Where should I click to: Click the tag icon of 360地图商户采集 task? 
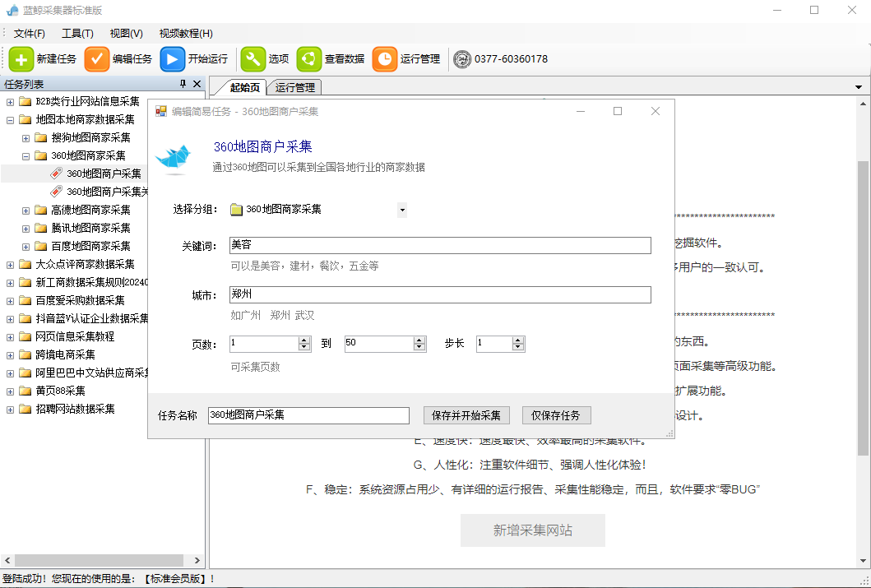click(56, 174)
